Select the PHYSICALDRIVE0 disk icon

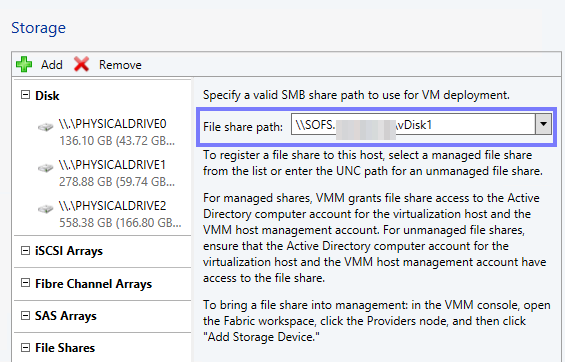tap(46, 127)
